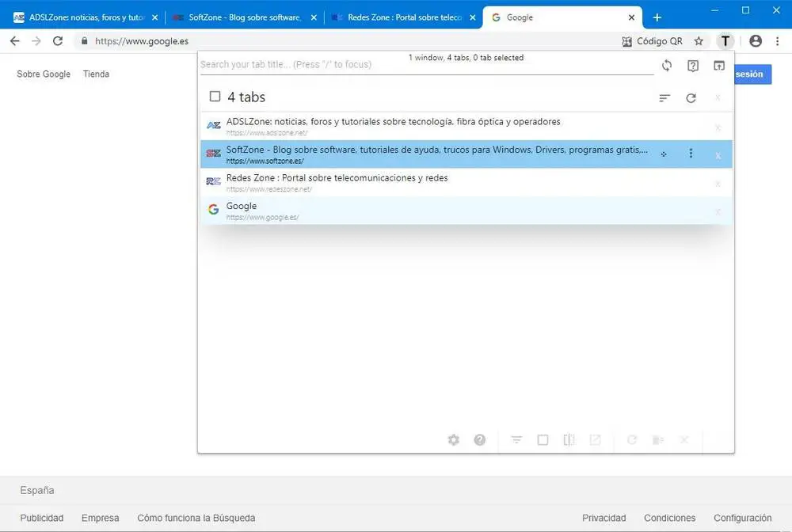Click the Código QR extension button
Image resolution: width=792 pixels, height=532 pixels.
652,41
